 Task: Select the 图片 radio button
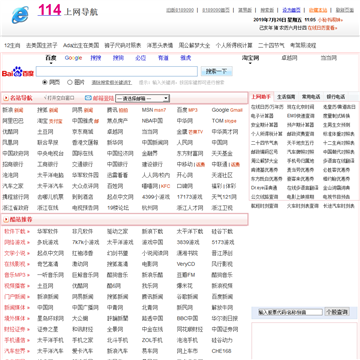pyautogui.click(x=70, y=82)
